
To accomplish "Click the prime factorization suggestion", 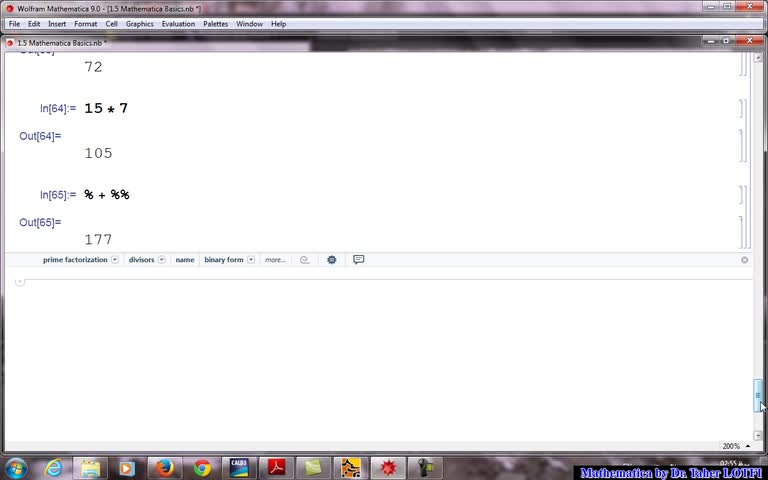I will point(75,260).
